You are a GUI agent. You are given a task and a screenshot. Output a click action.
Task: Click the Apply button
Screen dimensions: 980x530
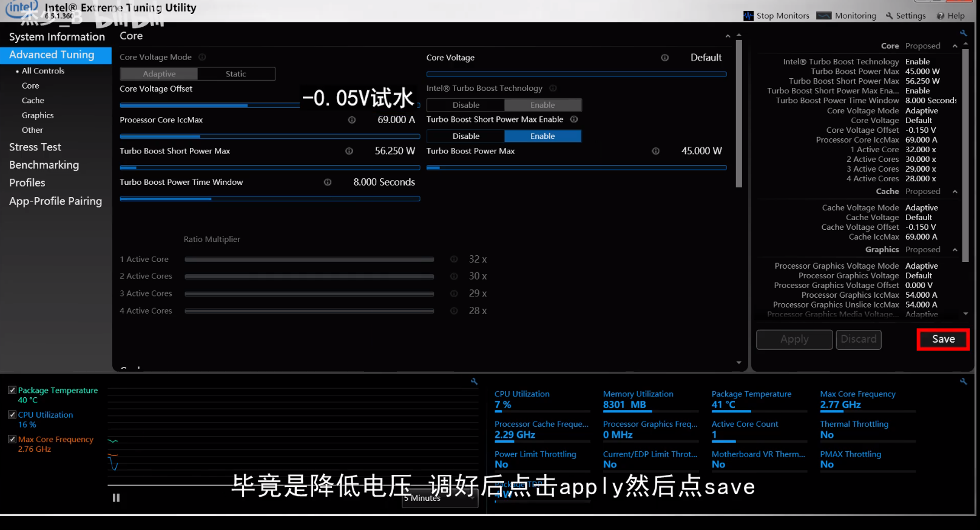tap(794, 340)
